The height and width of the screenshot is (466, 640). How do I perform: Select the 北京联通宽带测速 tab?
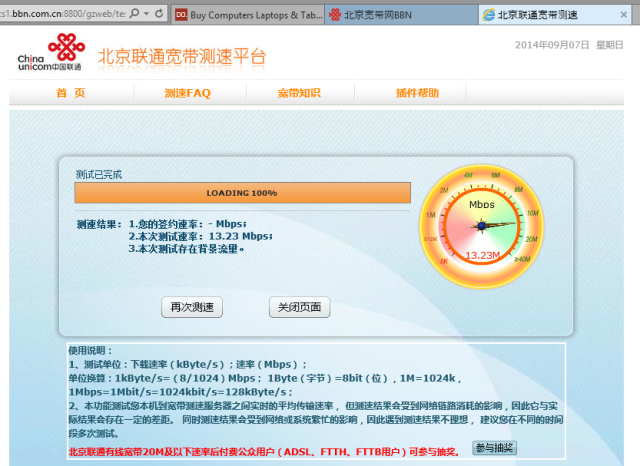coord(555,15)
